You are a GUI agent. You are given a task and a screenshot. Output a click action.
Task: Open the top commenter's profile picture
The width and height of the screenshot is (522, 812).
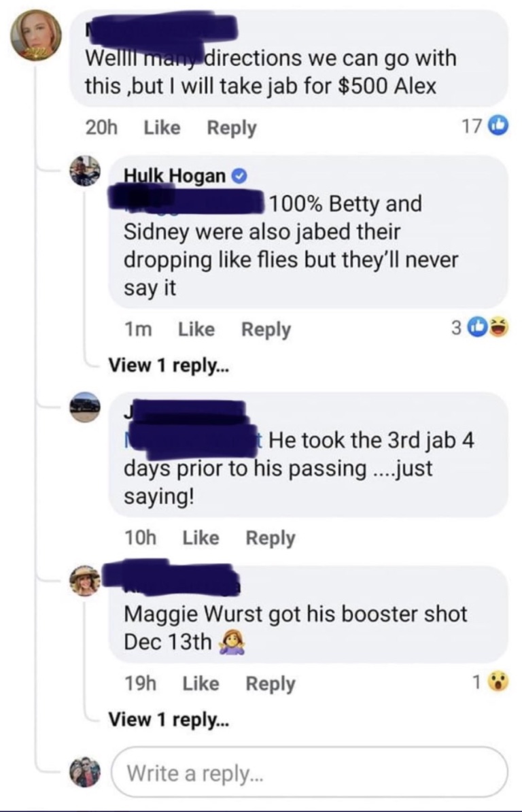[x=36, y=35]
